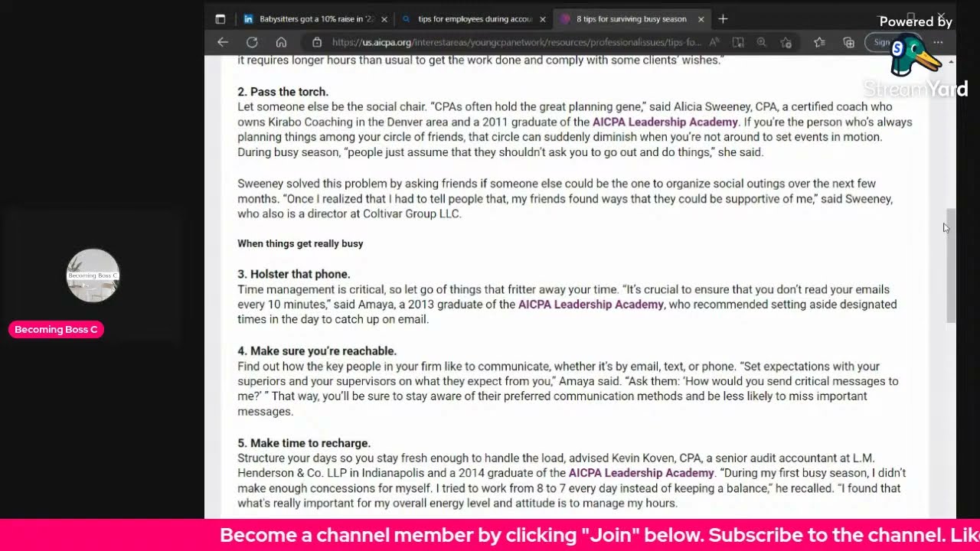Open the Collections icon
This screenshot has height=551, width=980.
(x=848, y=42)
